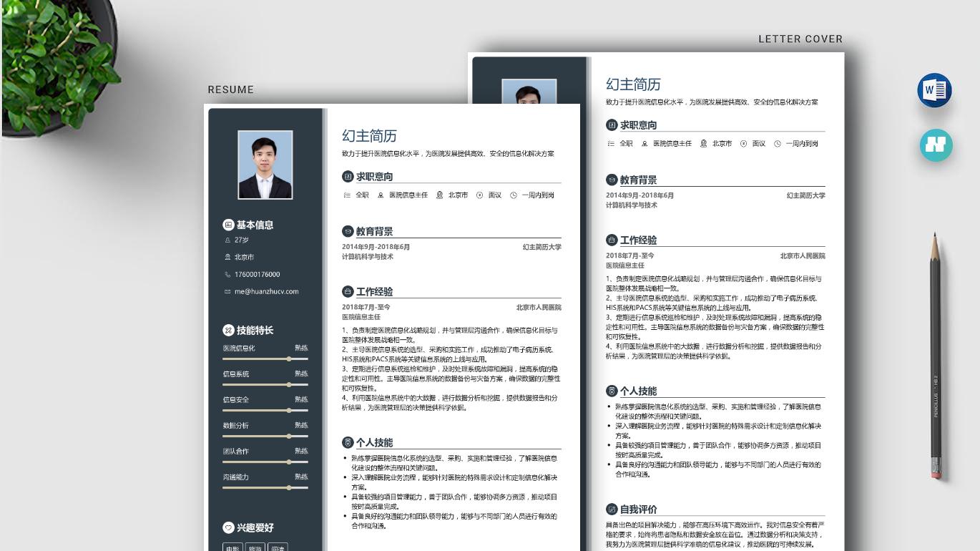980x551 pixels.
Task: Click the 数据分析 skill slider handle
Action: pyautogui.click(x=289, y=436)
